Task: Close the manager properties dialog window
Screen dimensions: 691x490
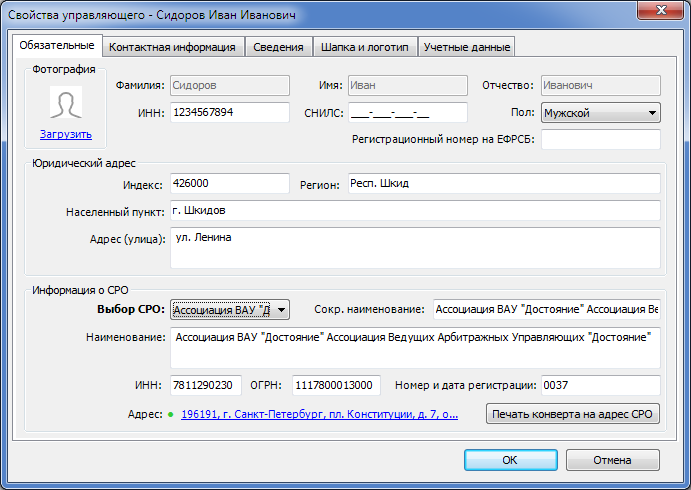Action: coord(660,12)
